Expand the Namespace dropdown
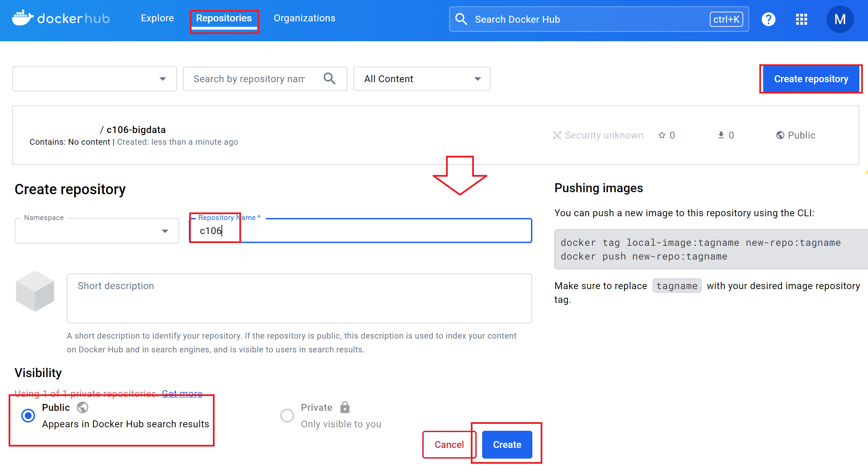This screenshot has height=472, width=868. pos(165,231)
